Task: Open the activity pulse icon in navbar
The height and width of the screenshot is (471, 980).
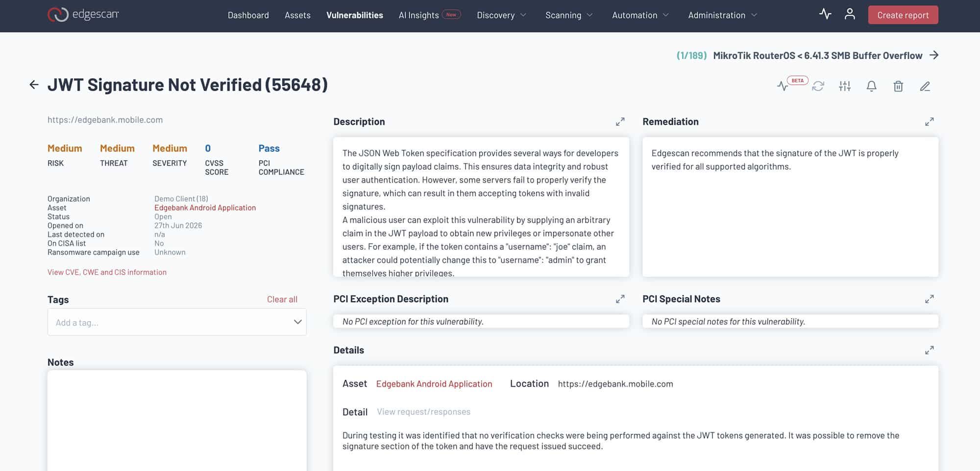Action: tap(825, 14)
